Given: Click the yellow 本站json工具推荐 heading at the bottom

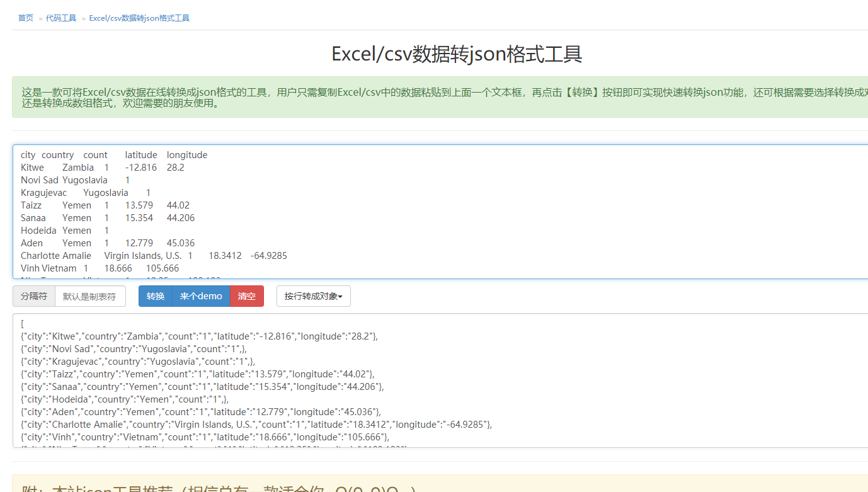Looking at the screenshot, I should [218, 488].
